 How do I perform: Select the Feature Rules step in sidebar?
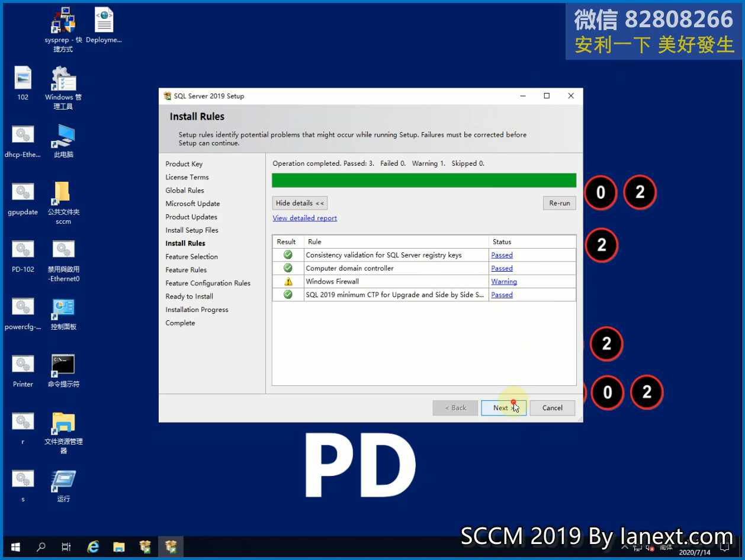click(x=186, y=270)
